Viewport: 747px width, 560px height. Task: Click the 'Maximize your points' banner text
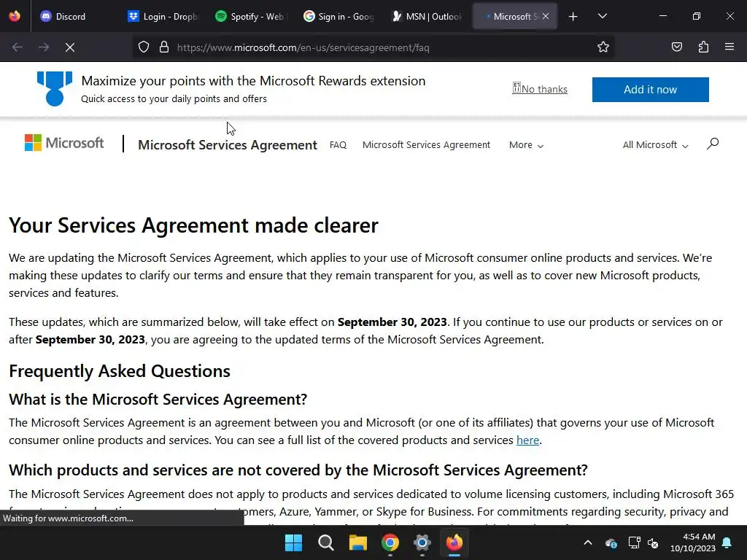[253, 81]
